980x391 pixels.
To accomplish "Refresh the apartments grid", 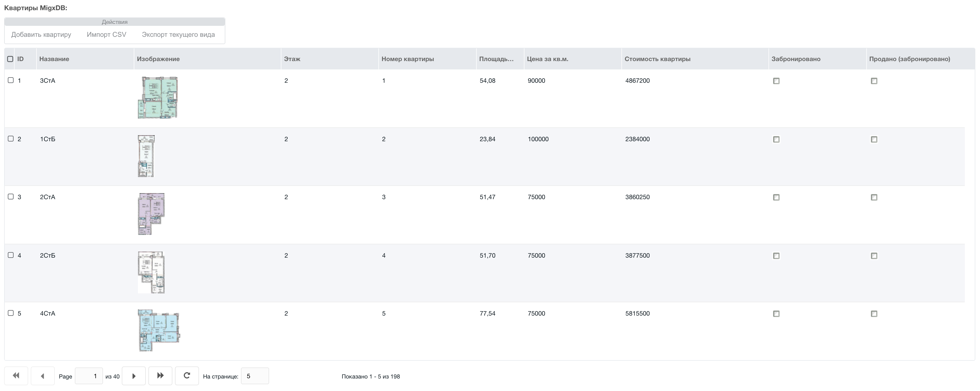I will pos(187,376).
